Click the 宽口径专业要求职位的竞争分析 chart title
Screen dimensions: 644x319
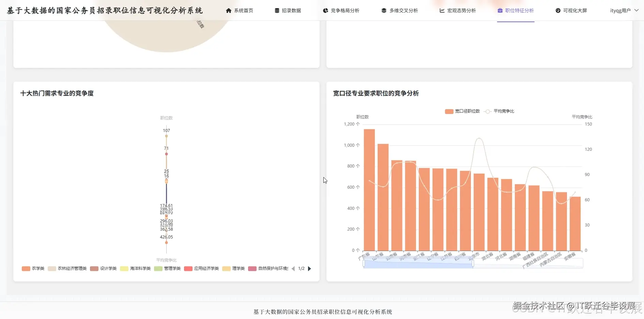376,93
